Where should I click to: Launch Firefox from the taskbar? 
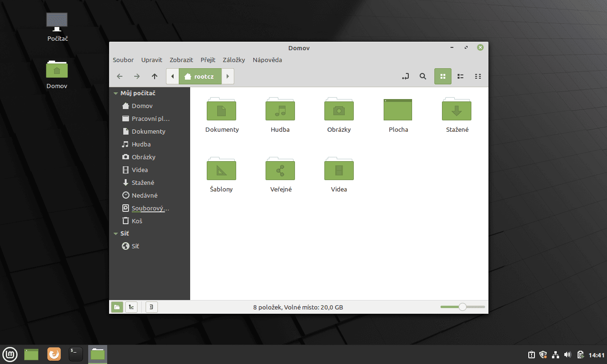pyautogui.click(x=54, y=354)
